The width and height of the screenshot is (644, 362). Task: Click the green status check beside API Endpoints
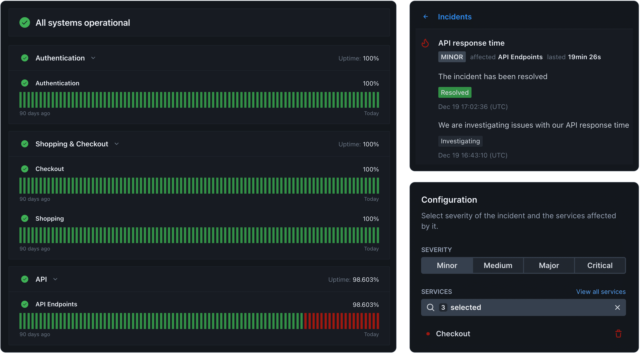25,304
